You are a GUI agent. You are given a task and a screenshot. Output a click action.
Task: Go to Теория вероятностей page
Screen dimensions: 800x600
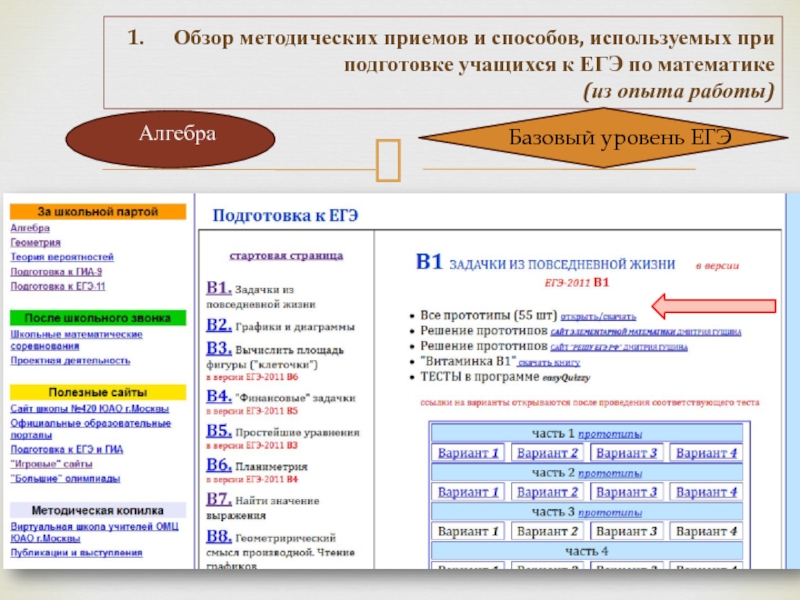pos(62,257)
